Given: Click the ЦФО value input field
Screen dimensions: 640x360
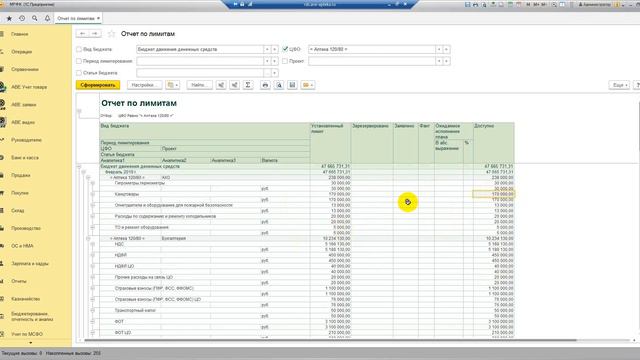Looking at the screenshot, I should tap(372, 49).
